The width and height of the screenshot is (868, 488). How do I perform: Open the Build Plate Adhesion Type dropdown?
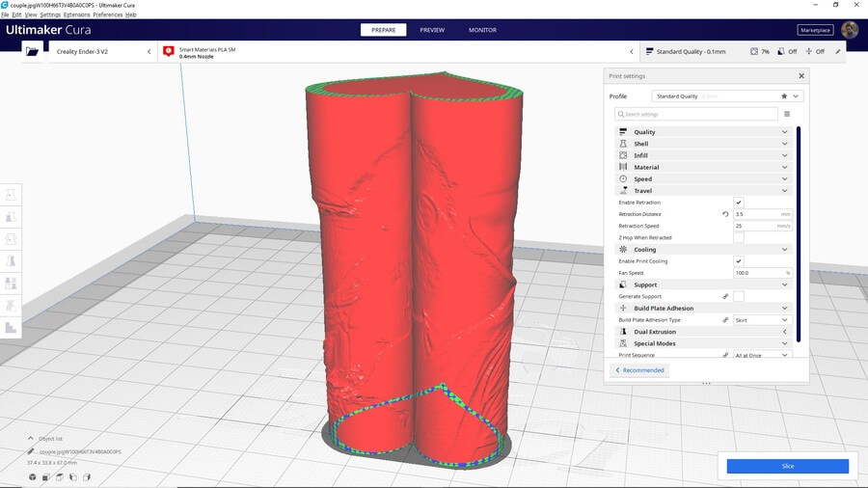762,320
